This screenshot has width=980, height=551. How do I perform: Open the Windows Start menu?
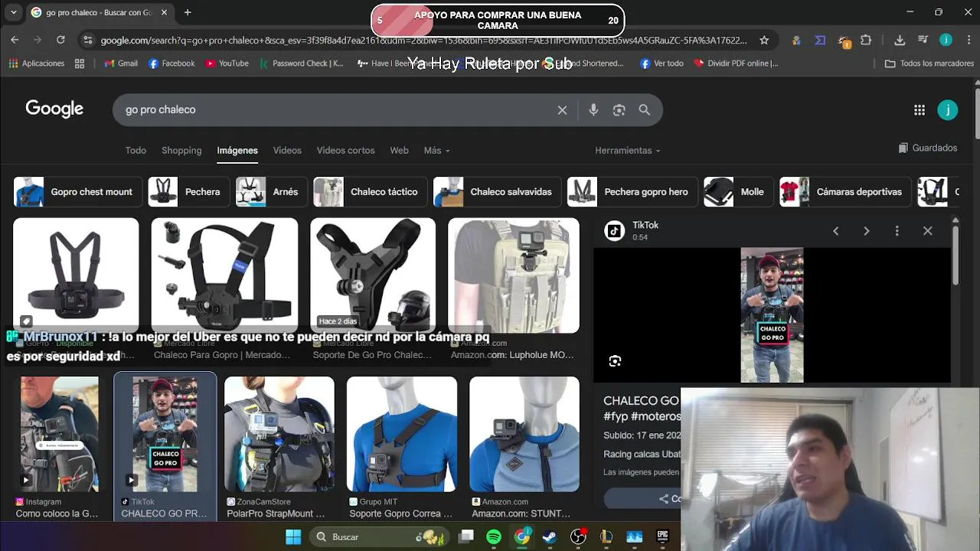pos(293,537)
